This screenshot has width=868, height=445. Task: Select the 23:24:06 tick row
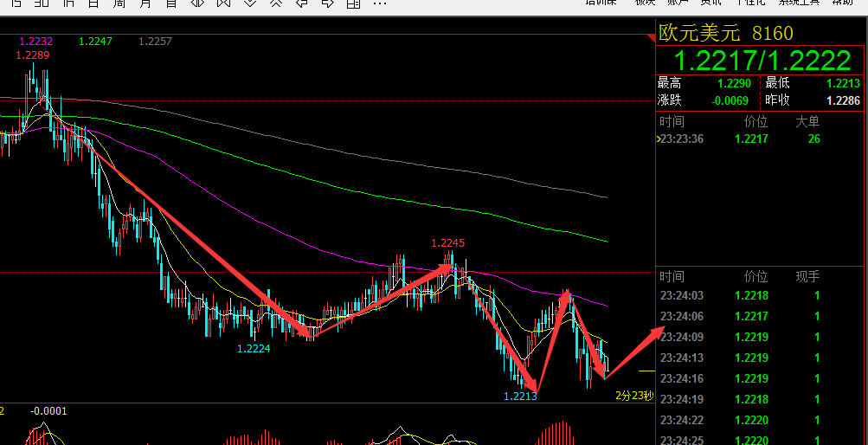click(x=762, y=316)
